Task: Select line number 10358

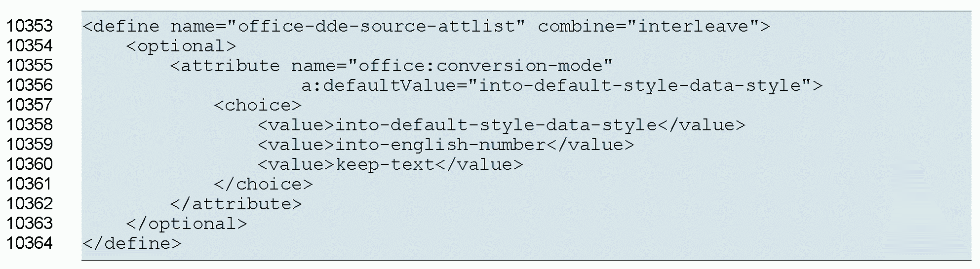Action: point(29,124)
